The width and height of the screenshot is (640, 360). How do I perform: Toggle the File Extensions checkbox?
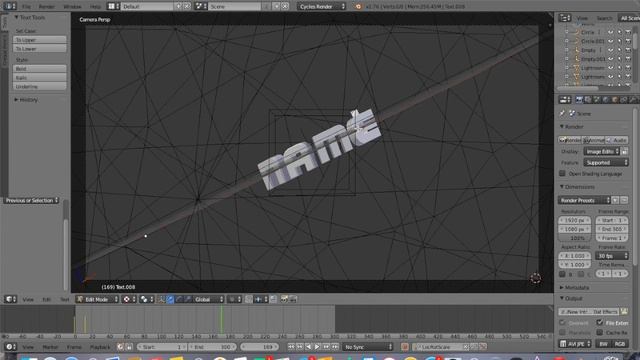600,322
